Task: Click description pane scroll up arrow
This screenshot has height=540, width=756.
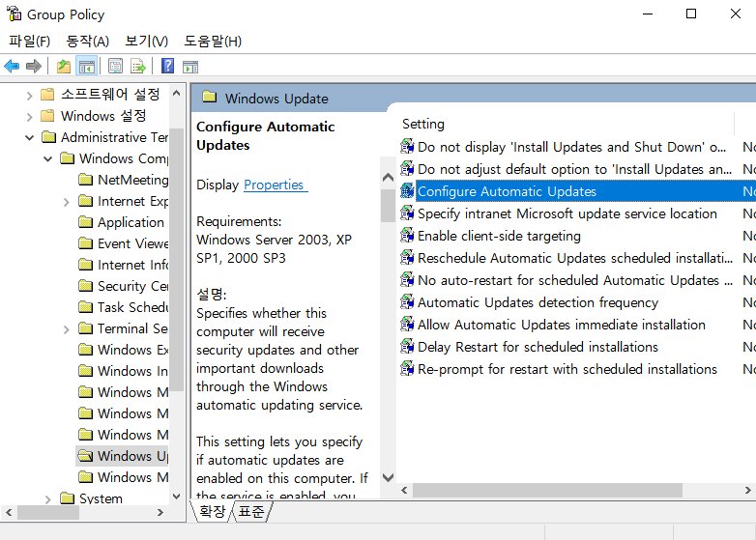Action: coord(388,178)
